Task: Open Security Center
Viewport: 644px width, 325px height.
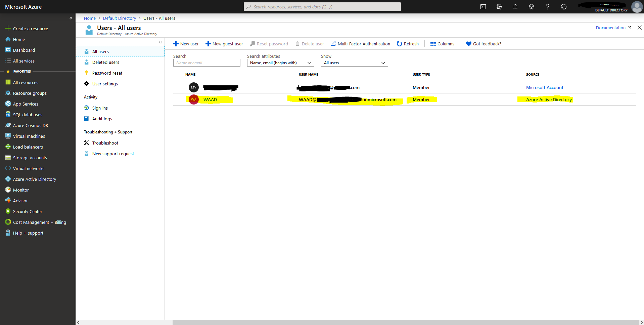Action: point(24,211)
